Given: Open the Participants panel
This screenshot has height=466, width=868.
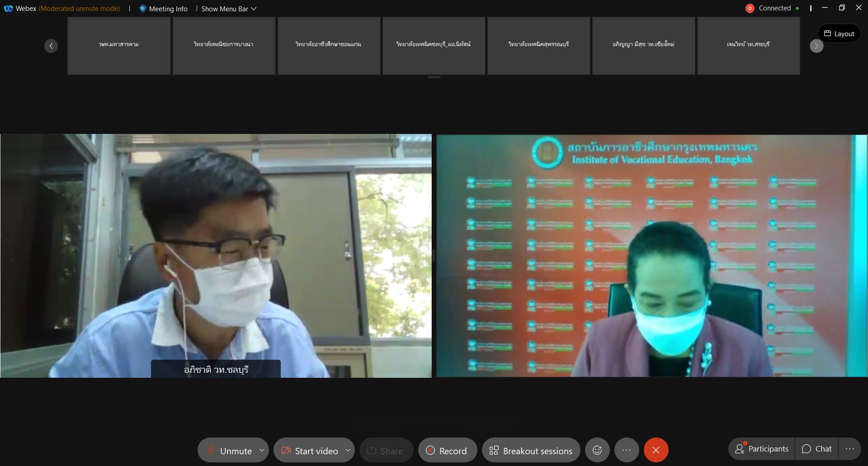Looking at the screenshot, I should pos(762,449).
